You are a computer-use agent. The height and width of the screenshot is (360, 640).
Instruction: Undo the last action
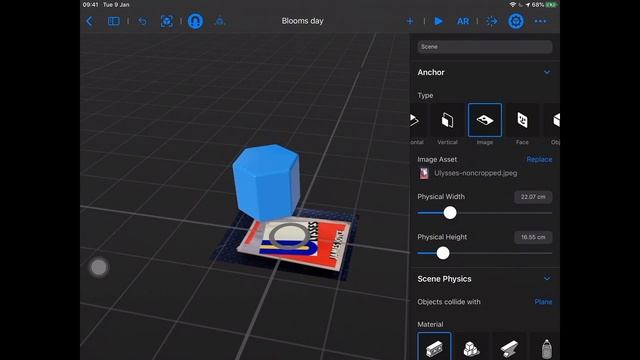(x=142, y=21)
